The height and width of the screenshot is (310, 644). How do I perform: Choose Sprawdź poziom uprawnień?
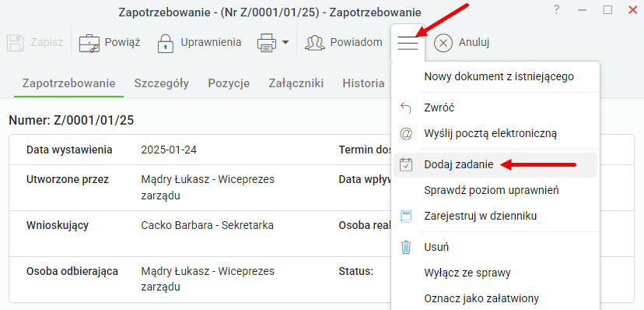pyautogui.click(x=495, y=190)
